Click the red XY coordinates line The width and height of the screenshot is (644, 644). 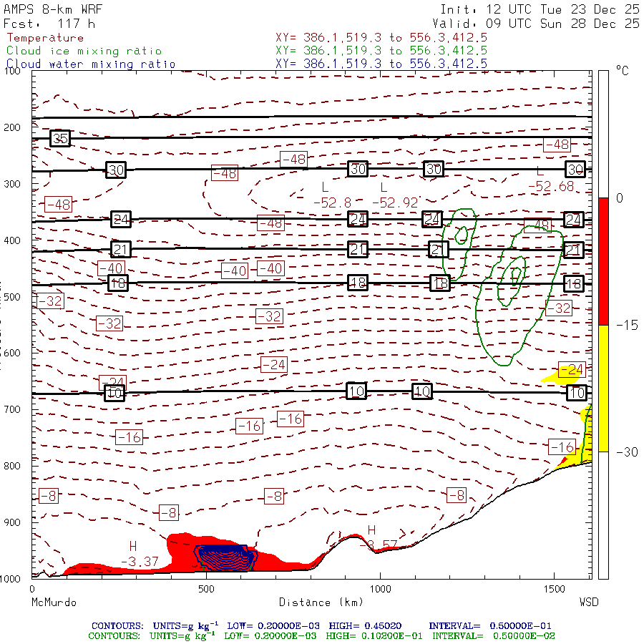click(381, 38)
